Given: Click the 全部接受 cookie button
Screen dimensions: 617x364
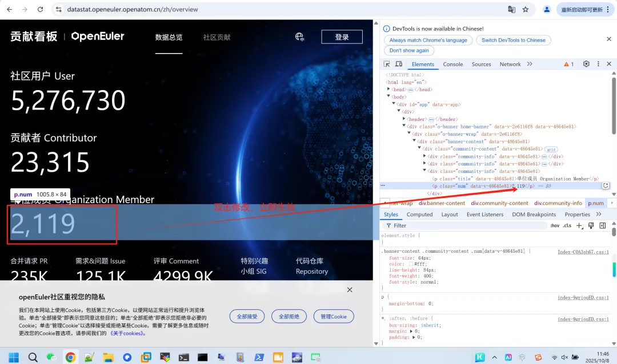Looking at the screenshot, I should coord(247,317).
